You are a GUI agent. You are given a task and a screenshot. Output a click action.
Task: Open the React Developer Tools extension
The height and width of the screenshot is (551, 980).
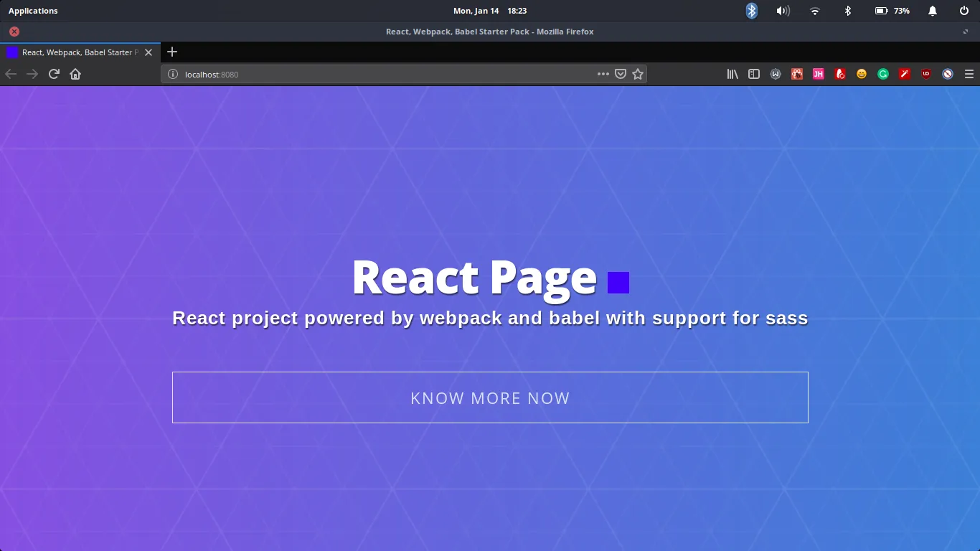point(797,74)
